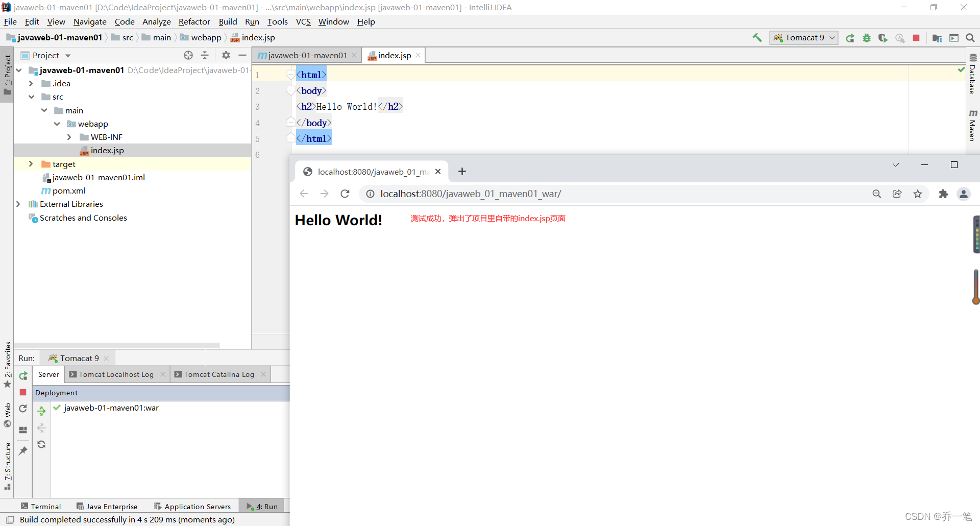Image resolution: width=980 pixels, height=526 pixels.
Task: Hide the Project panel with minus icon
Action: click(242, 55)
